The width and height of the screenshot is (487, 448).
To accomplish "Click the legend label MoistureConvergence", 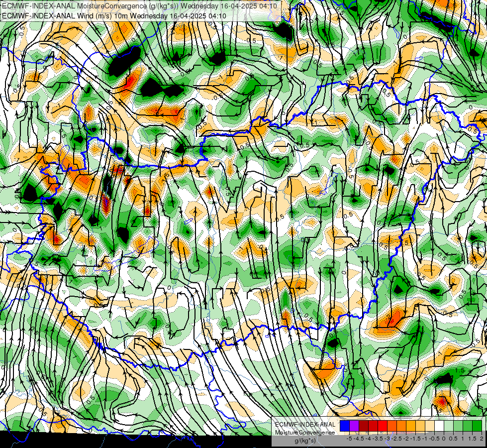I will click(x=305, y=433).
